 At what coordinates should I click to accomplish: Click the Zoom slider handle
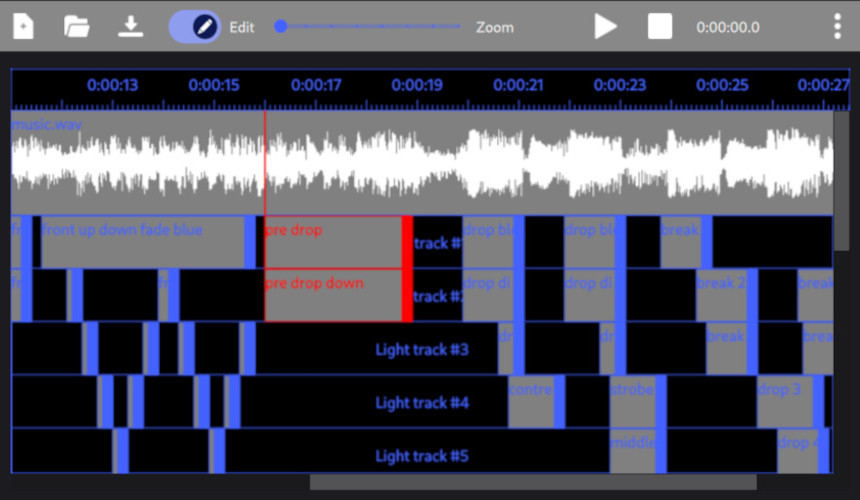click(x=281, y=27)
